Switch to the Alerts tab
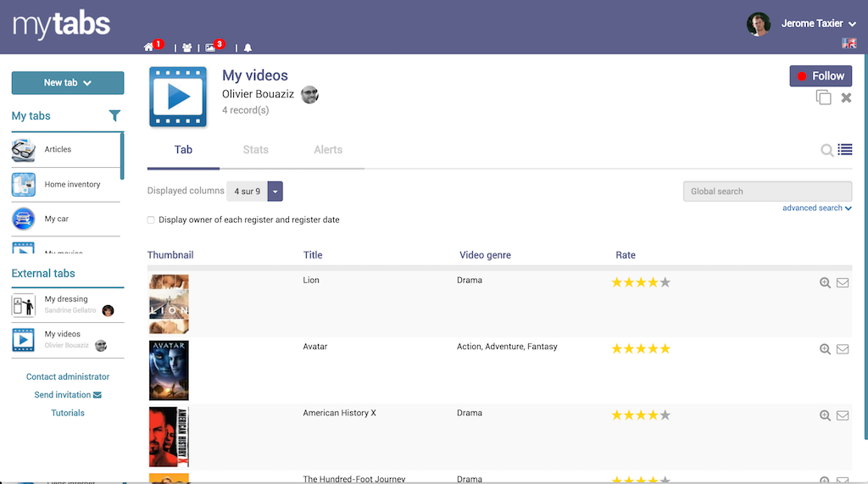This screenshot has width=868, height=484. (328, 150)
